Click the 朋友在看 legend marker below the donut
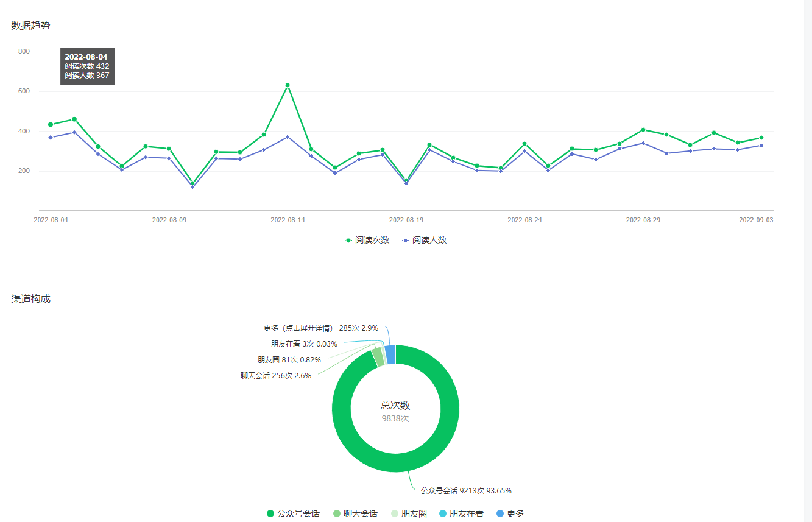 point(443,513)
